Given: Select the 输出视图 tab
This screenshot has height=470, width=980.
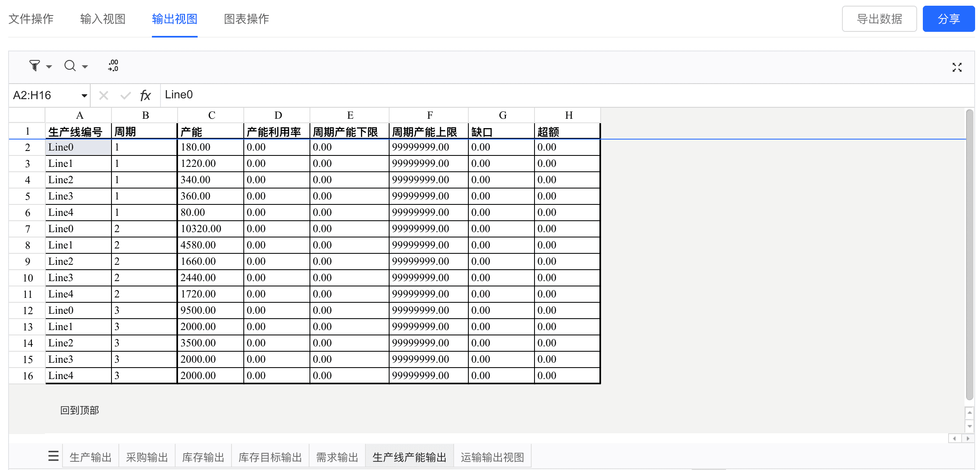Looking at the screenshot, I should click(x=175, y=19).
